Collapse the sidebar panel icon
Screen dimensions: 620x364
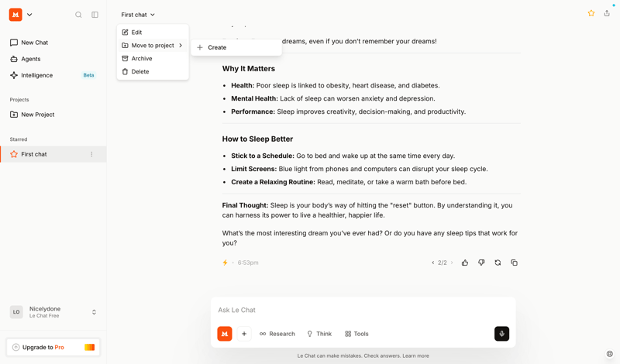coord(95,15)
